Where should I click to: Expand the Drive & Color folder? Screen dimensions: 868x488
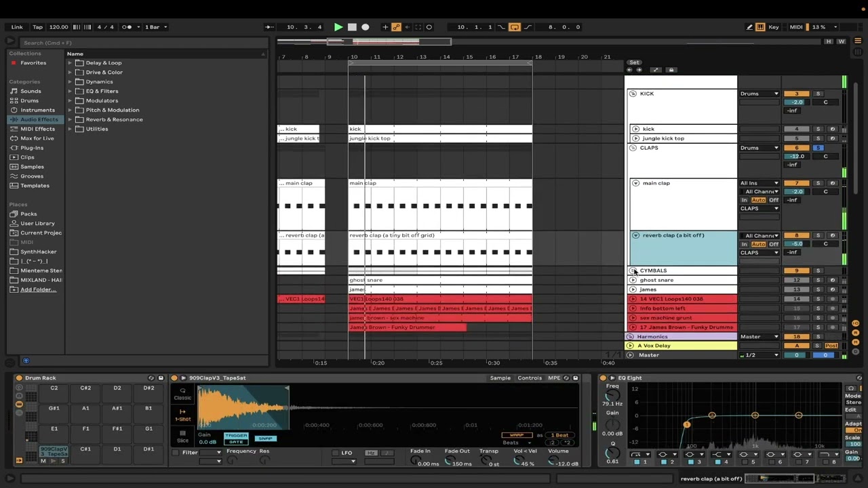(x=70, y=73)
